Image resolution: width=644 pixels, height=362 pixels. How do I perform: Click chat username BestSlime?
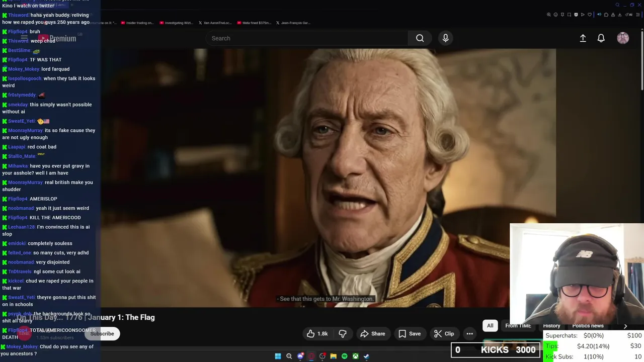(19, 50)
